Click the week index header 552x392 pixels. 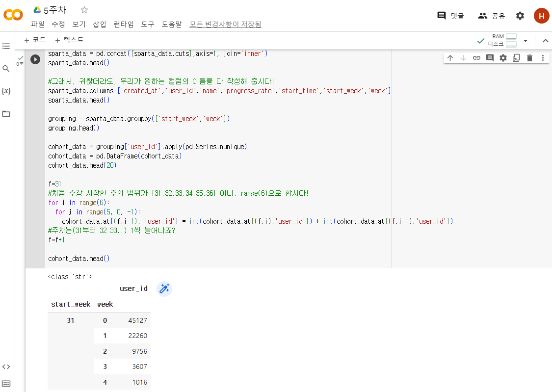click(105, 304)
